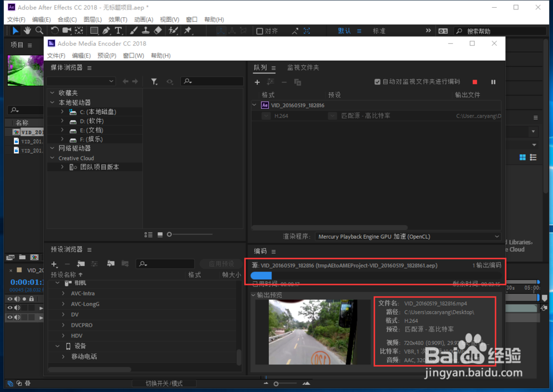Toggle visibility of the first timeline layer
553x392 pixels.
point(10,307)
